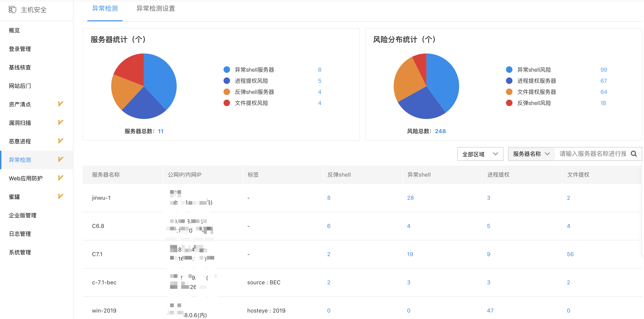Screen dimensions: 644x319
Task: Open 漏洞扫描 in the sidebar
Action: 20,123
